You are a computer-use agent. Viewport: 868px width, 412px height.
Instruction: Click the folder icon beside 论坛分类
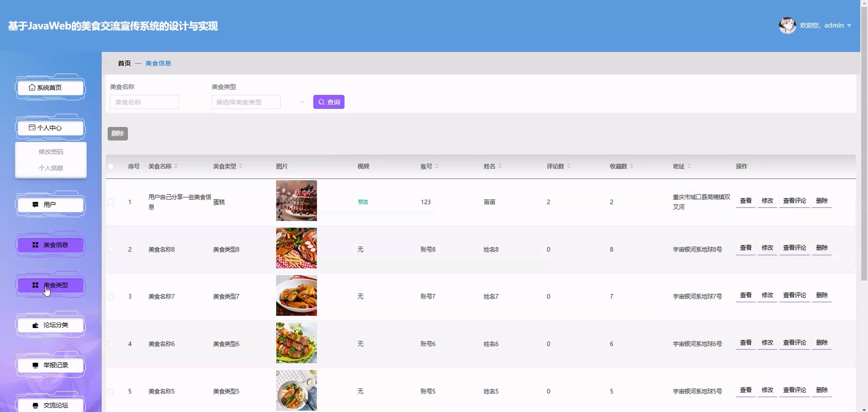pyautogui.click(x=35, y=325)
